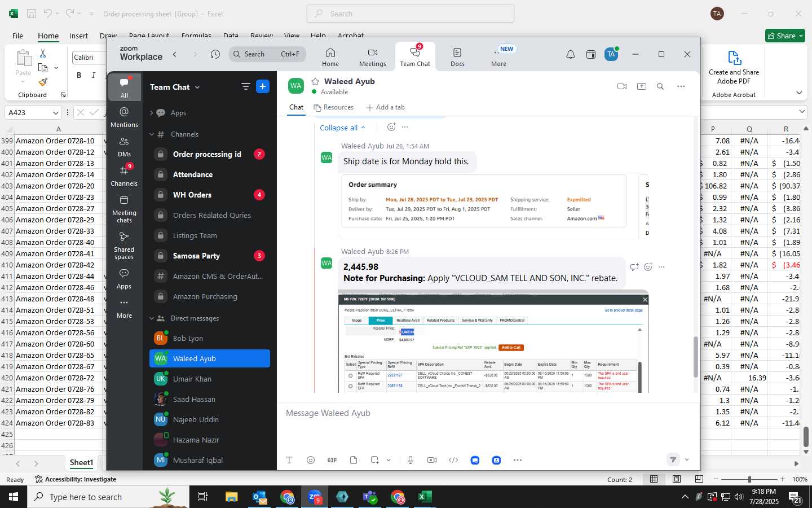Screen dimensions: 812x508
Task: Click Excel zoom slider handle
Action: point(749,479)
